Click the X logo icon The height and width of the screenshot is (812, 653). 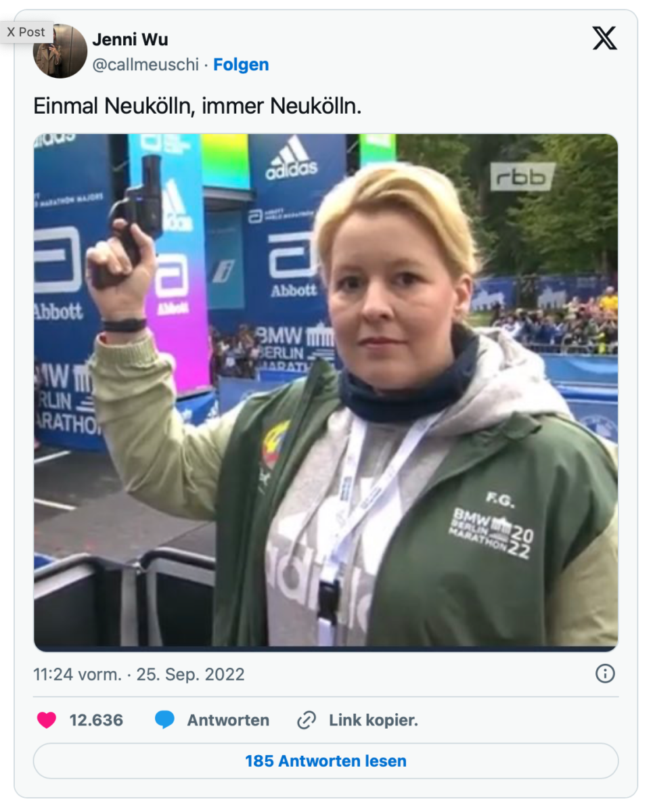click(x=604, y=39)
